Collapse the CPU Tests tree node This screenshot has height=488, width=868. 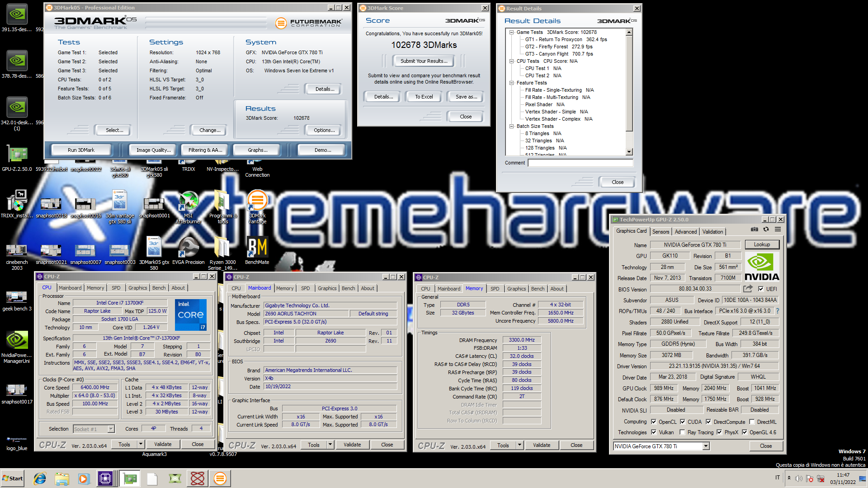tap(511, 61)
